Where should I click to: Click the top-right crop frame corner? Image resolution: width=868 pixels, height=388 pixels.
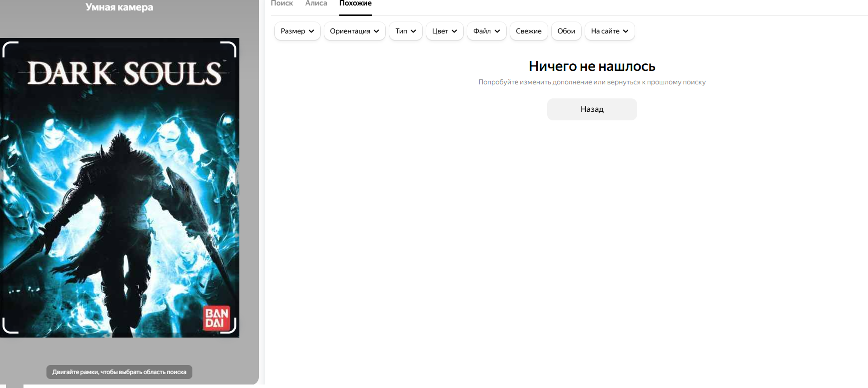pyautogui.click(x=228, y=49)
